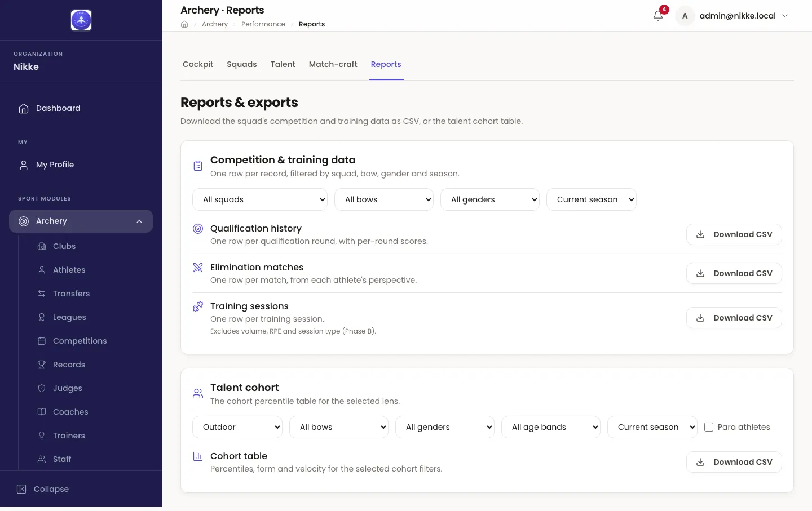This screenshot has height=511, width=812.
Task: Open the All squads dropdown
Action: 260,199
